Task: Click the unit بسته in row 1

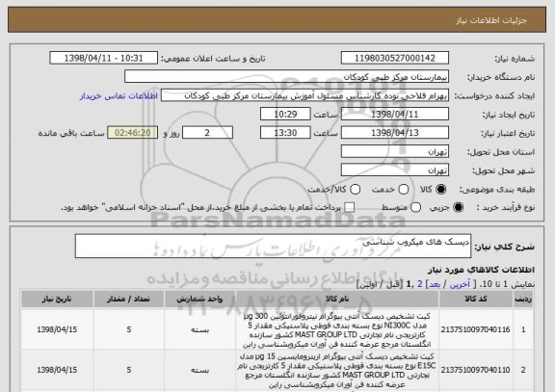Action: point(200,329)
